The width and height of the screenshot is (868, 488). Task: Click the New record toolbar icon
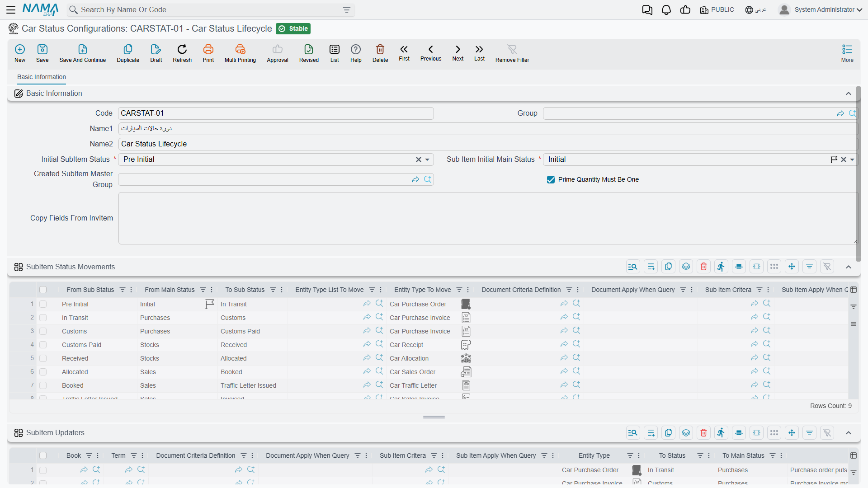click(x=20, y=53)
